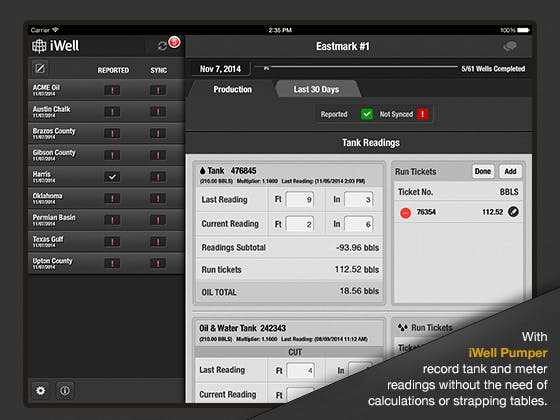Tap the 5/61 Wells Completed label
This screenshot has height=420, width=560.
(493, 69)
